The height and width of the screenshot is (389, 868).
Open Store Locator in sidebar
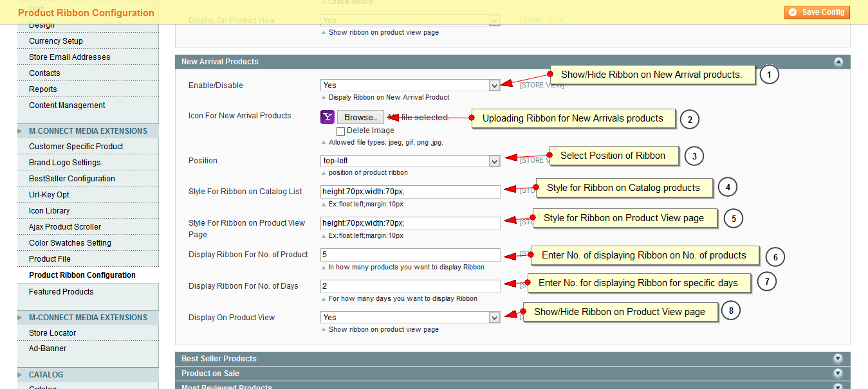coord(52,333)
